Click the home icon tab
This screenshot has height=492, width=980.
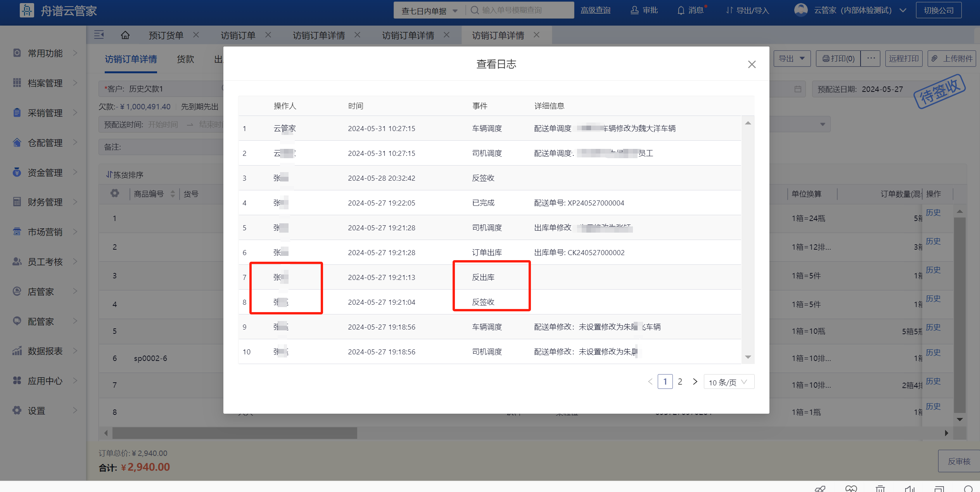tap(125, 35)
